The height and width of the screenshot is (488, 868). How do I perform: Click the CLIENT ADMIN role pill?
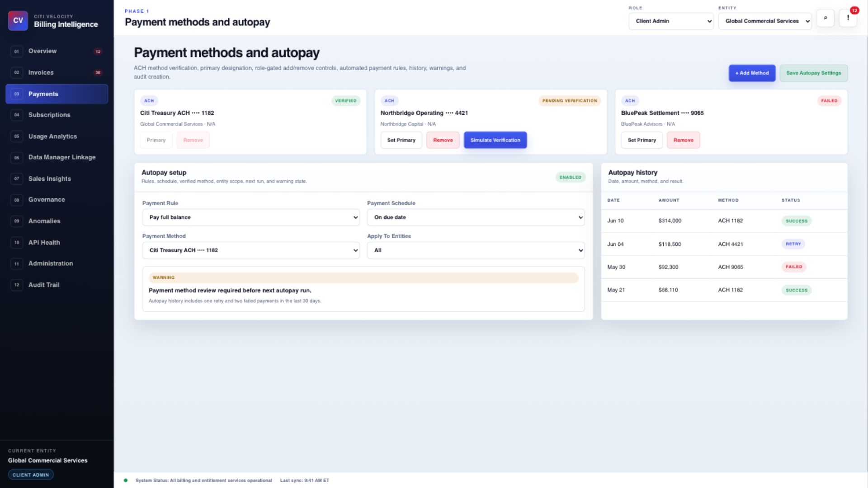(x=31, y=475)
